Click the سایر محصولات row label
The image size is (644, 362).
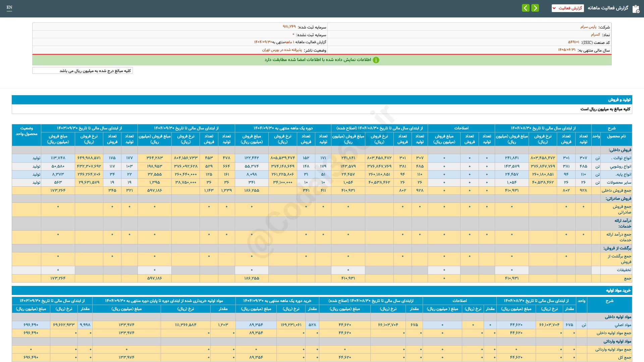click(619, 182)
